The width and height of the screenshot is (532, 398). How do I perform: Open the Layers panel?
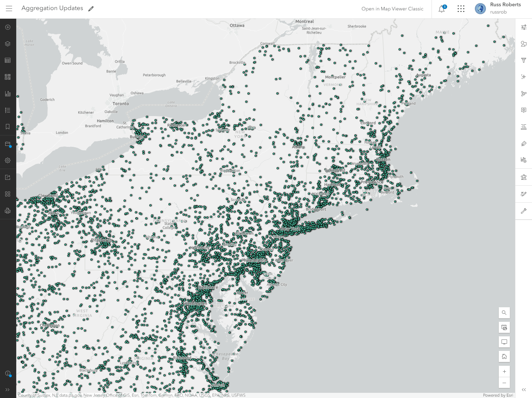pyautogui.click(x=8, y=44)
